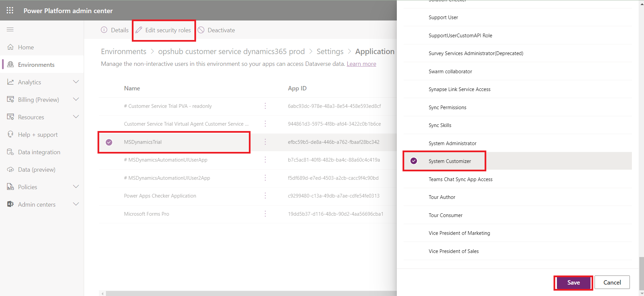Expand the Analytics section chevron
The image size is (644, 296).
point(76,82)
